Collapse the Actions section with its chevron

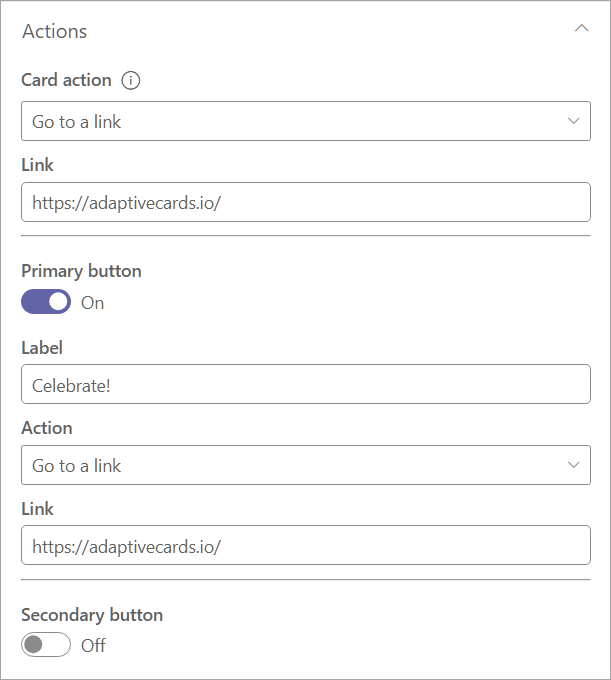point(581,30)
